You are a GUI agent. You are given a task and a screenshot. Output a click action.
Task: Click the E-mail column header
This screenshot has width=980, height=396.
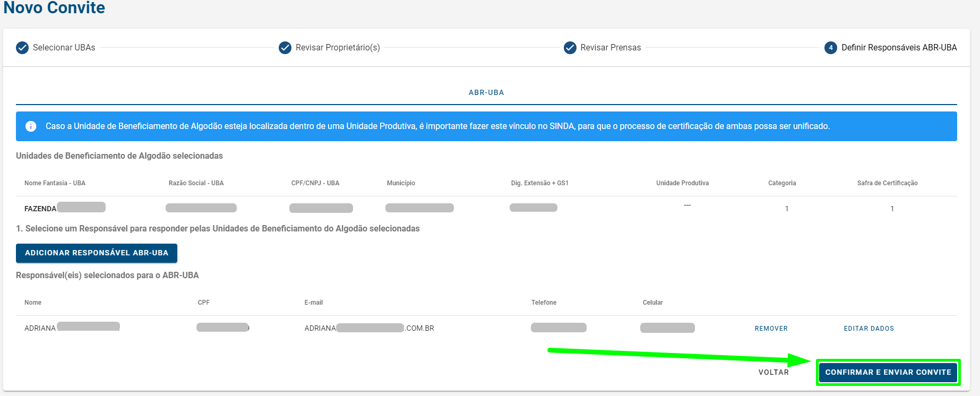[x=313, y=303]
